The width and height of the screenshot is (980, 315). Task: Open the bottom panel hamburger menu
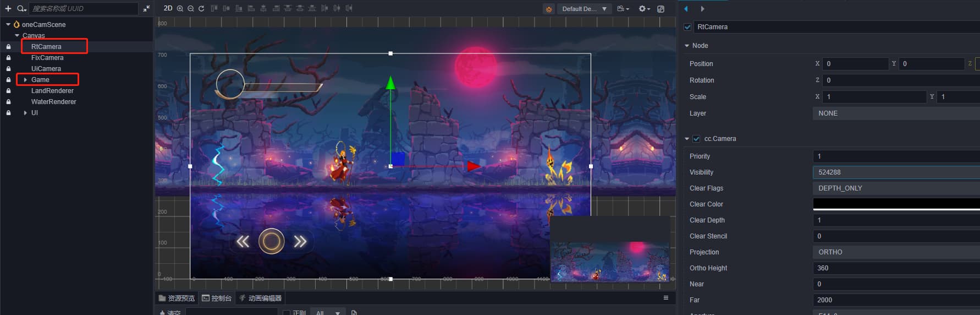[x=665, y=298]
